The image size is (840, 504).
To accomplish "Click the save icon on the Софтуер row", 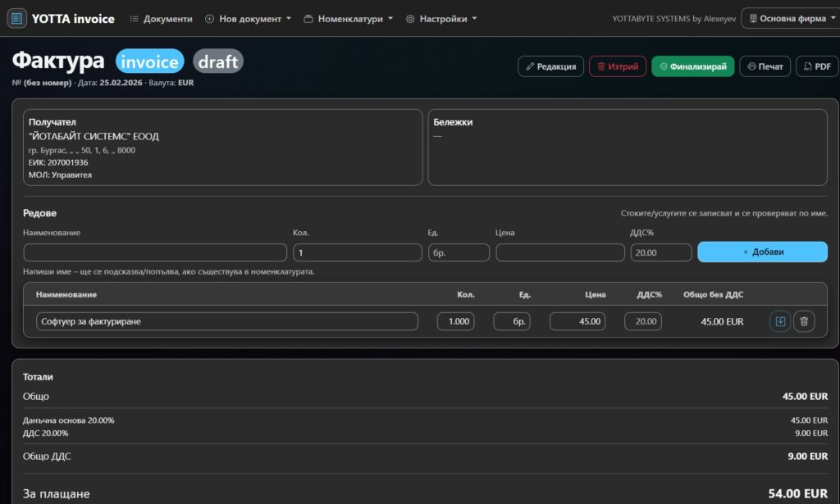I will tap(780, 321).
